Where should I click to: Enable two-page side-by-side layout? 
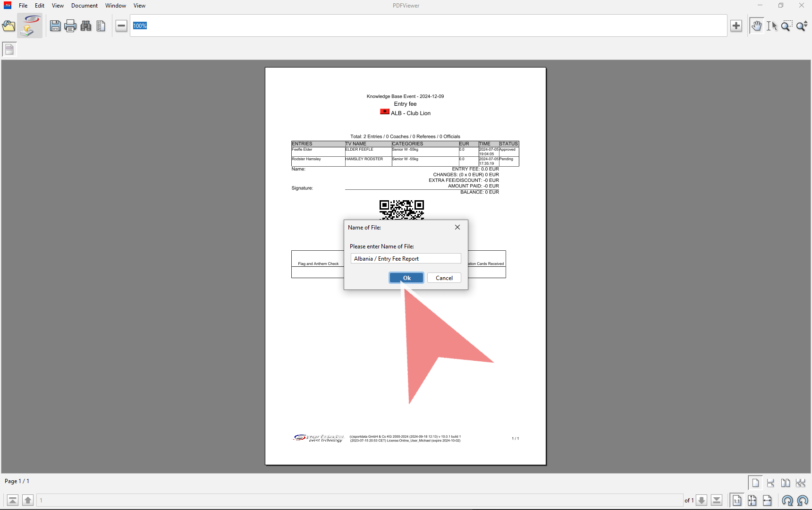click(786, 483)
